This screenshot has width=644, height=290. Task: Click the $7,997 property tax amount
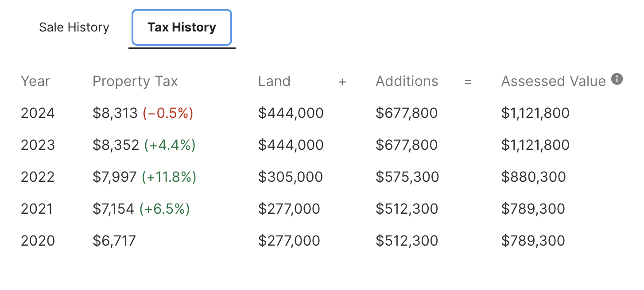[x=115, y=177]
